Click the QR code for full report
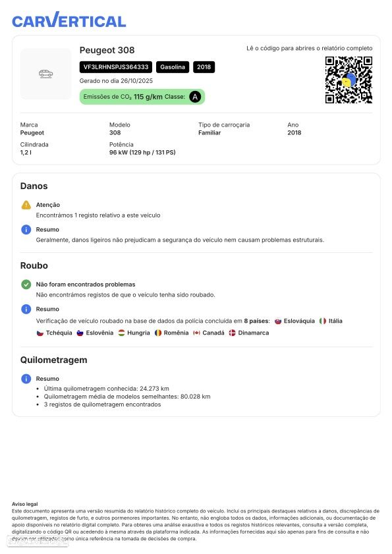 pyautogui.click(x=349, y=80)
